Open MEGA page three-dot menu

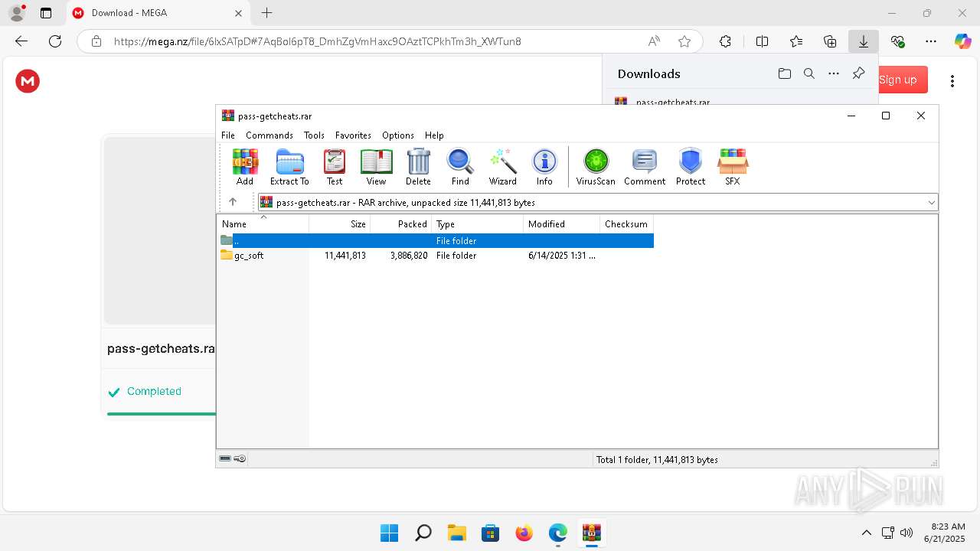(952, 81)
